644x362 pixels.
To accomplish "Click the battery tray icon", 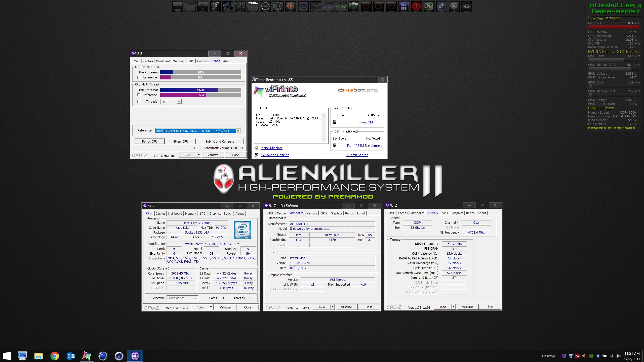I will tap(605, 356).
